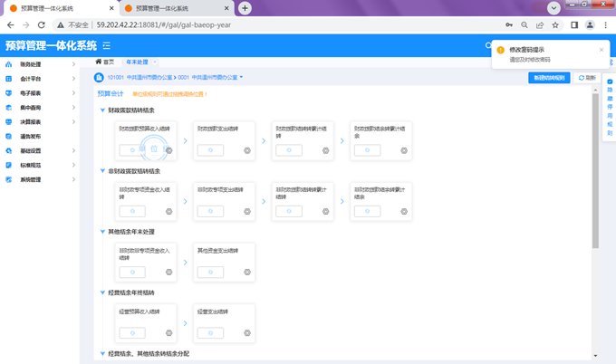The width and height of the screenshot is (616, 364).
Task: Click the 电子报表 sidebar icon
Action: click(9, 93)
